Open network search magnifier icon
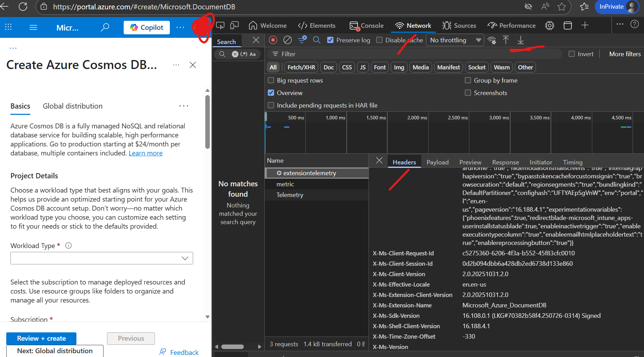Viewport: 644px width, 357px height. pos(316,40)
